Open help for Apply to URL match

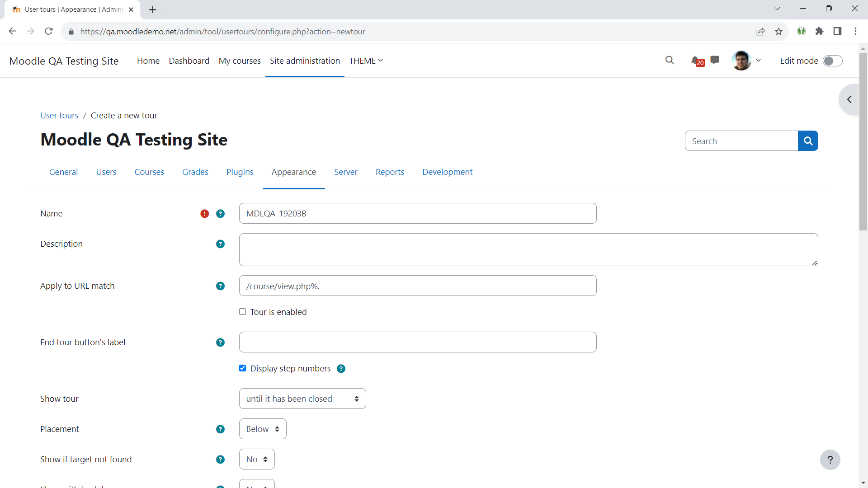pyautogui.click(x=220, y=286)
